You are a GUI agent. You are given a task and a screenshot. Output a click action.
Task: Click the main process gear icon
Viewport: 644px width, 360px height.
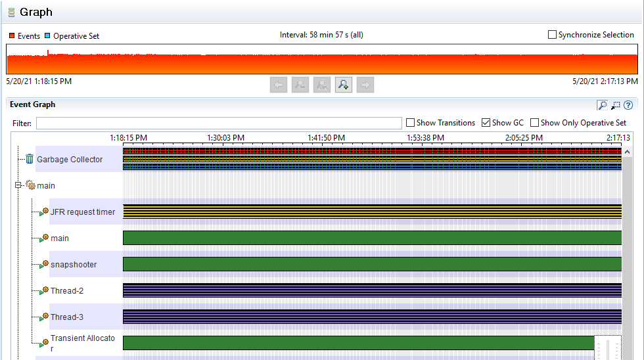click(x=30, y=185)
